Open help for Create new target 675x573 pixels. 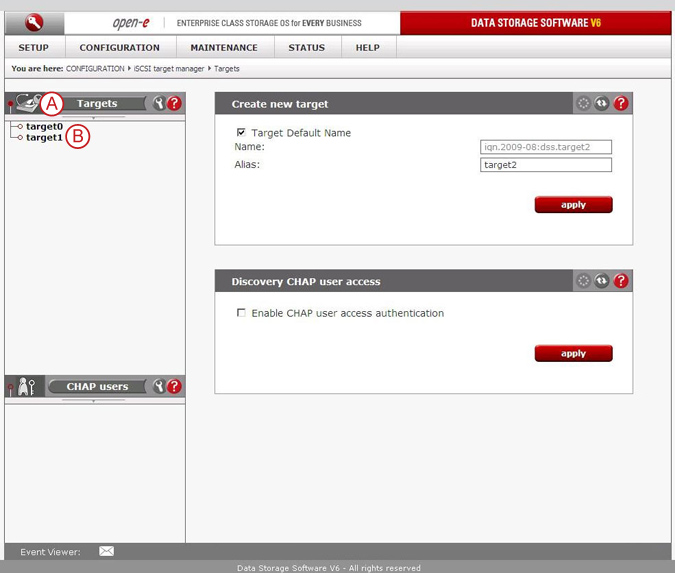click(621, 103)
